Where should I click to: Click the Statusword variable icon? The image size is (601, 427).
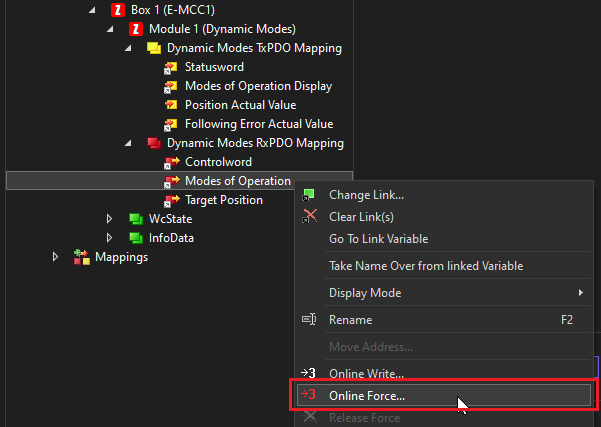click(x=171, y=67)
